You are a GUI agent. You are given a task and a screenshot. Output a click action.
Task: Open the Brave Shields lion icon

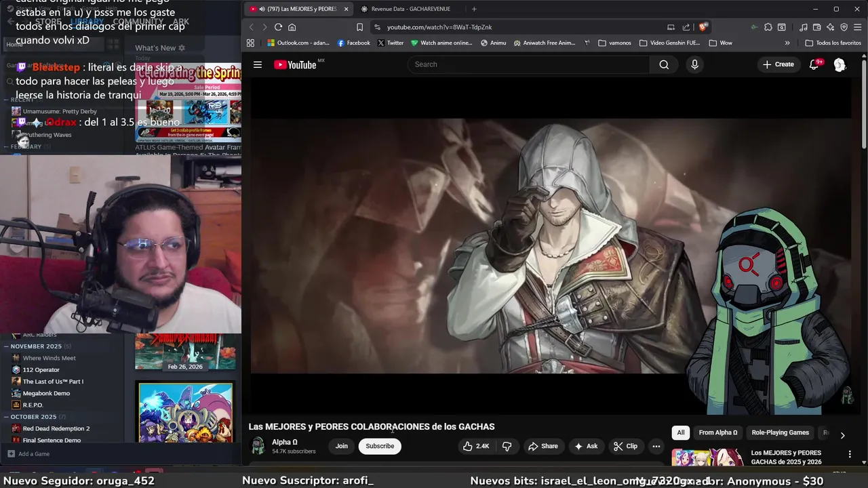click(x=703, y=27)
